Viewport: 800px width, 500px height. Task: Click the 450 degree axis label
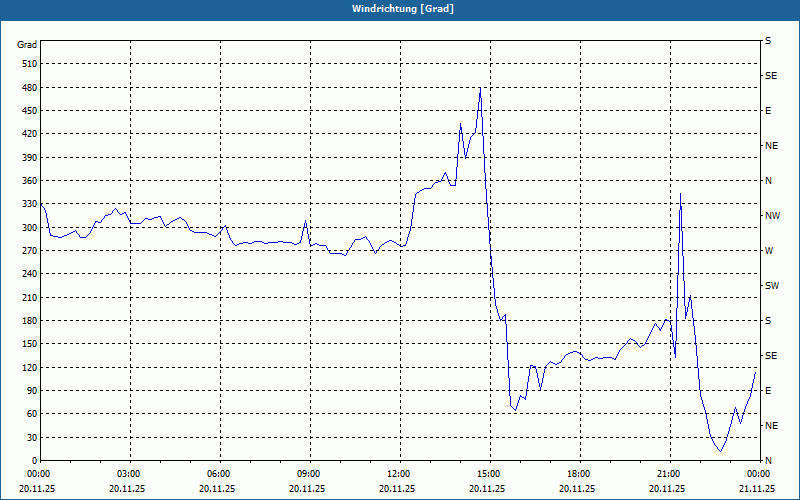coord(30,111)
